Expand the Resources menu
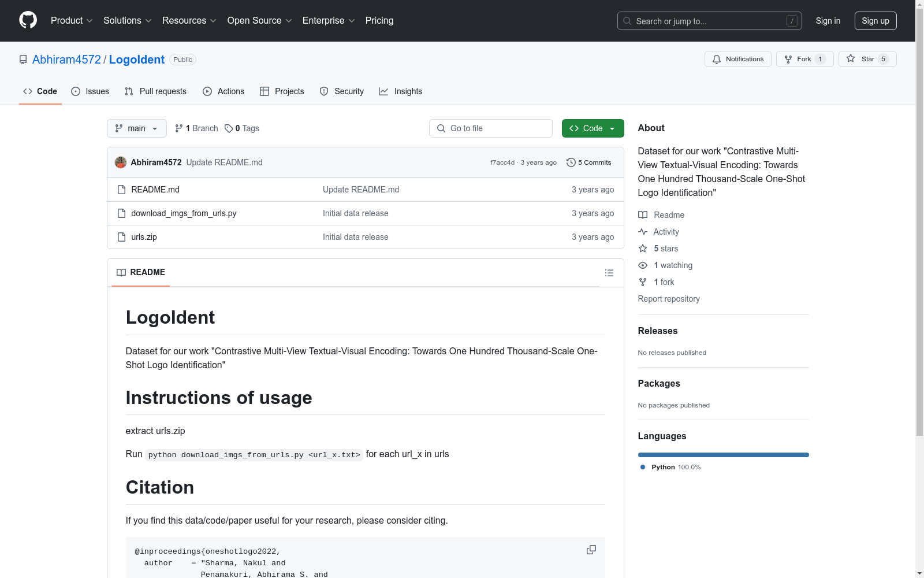 pyautogui.click(x=189, y=21)
